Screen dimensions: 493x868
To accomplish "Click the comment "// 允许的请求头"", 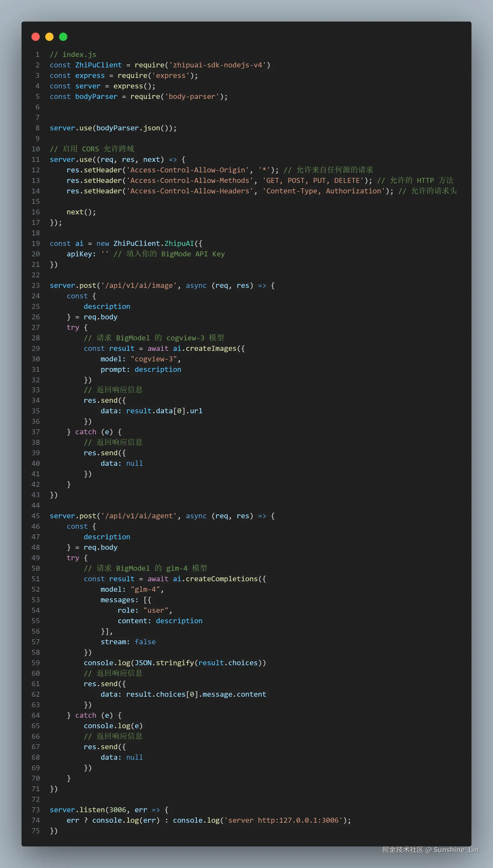I will (427, 191).
